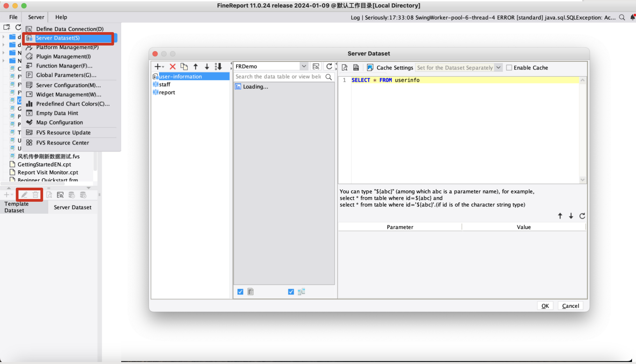
Task: Open the Set for the Dataset Separately dropdown
Action: tap(498, 67)
